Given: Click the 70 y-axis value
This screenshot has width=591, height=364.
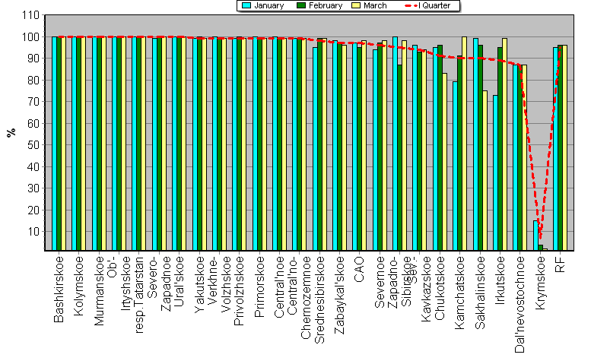Looking at the screenshot, I should tap(33, 102).
